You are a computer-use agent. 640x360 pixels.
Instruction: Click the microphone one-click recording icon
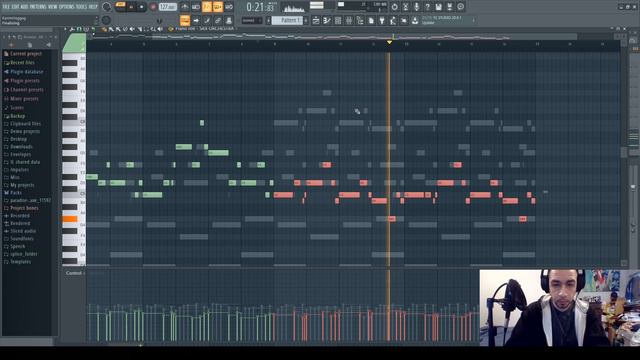click(x=416, y=7)
